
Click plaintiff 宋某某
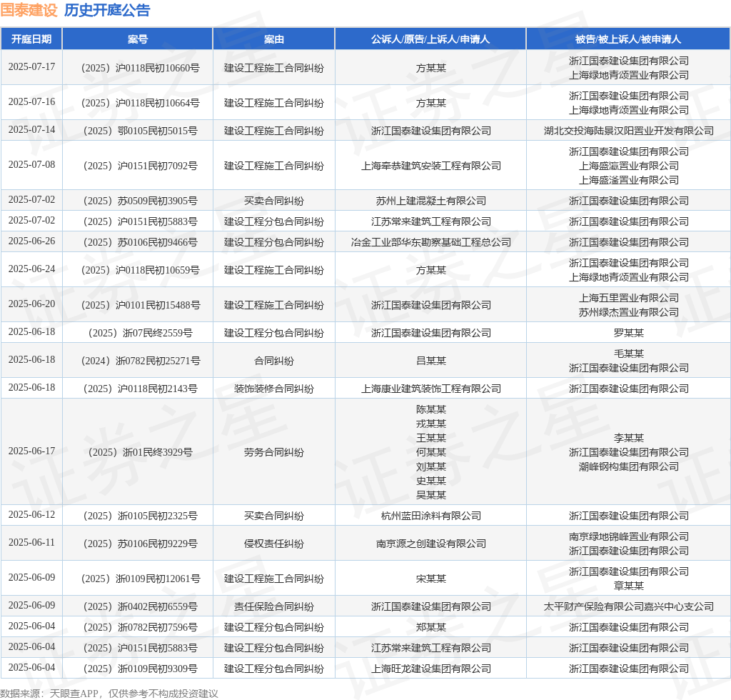430,579
